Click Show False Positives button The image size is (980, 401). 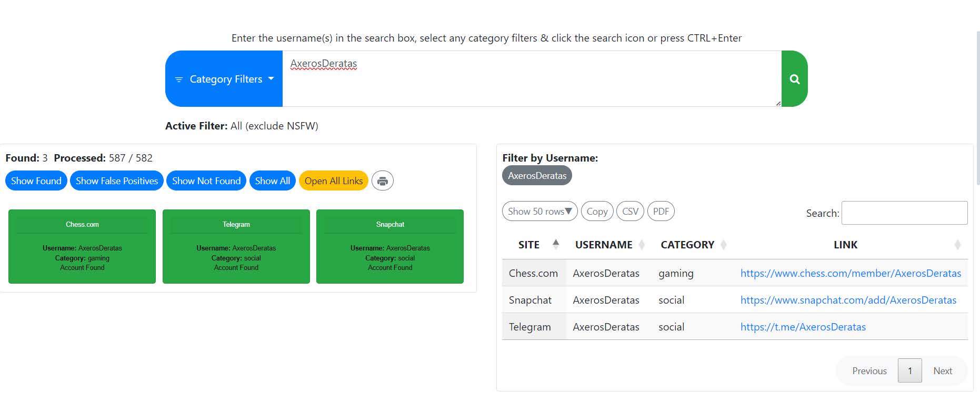(117, 181)
